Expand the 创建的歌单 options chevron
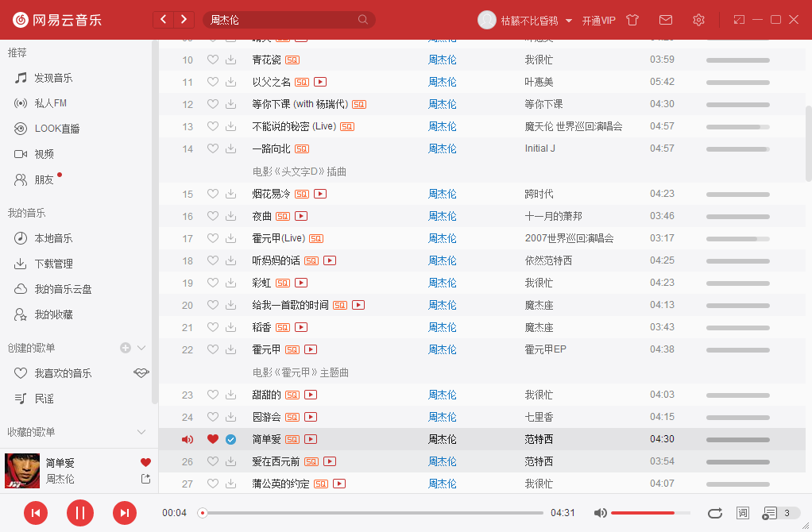The width and height of the screenshot is (812, 532). [x=141, y=347]
